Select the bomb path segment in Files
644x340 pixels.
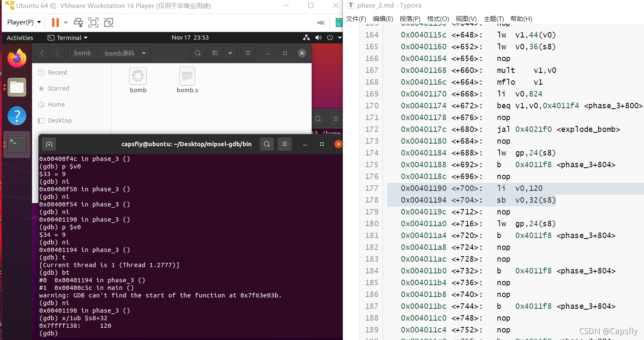coord(83,53)
